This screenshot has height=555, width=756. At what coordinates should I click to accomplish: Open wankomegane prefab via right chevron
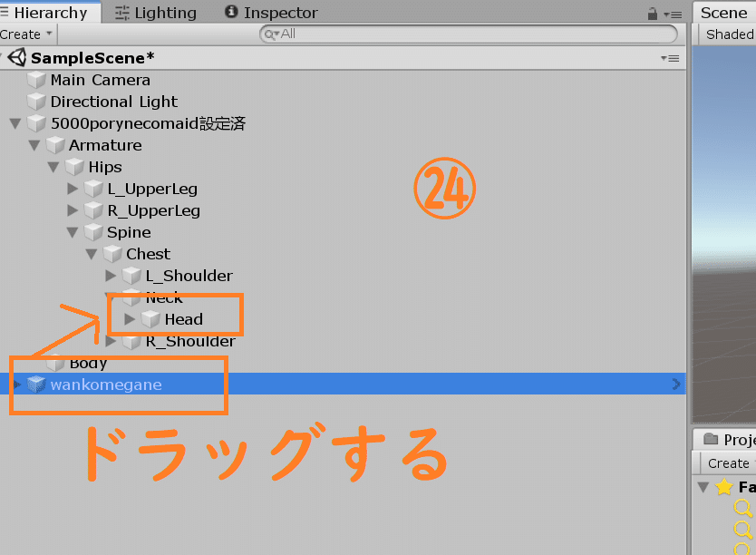pos(676,385)
